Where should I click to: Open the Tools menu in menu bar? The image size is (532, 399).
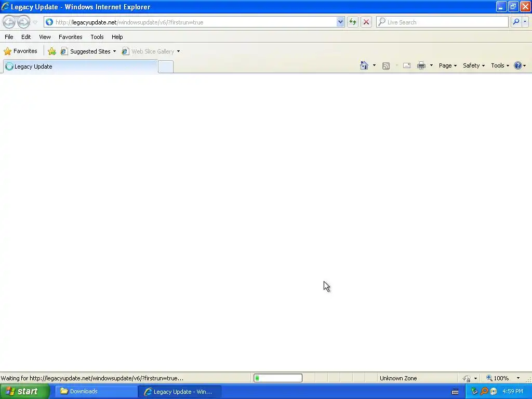[97, 37]
